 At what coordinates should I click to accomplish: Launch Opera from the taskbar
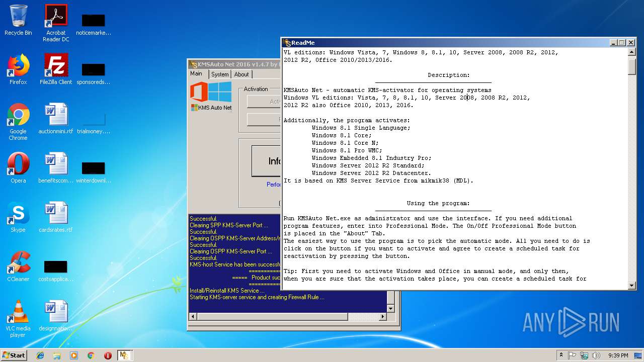click(x=108, y=355)
